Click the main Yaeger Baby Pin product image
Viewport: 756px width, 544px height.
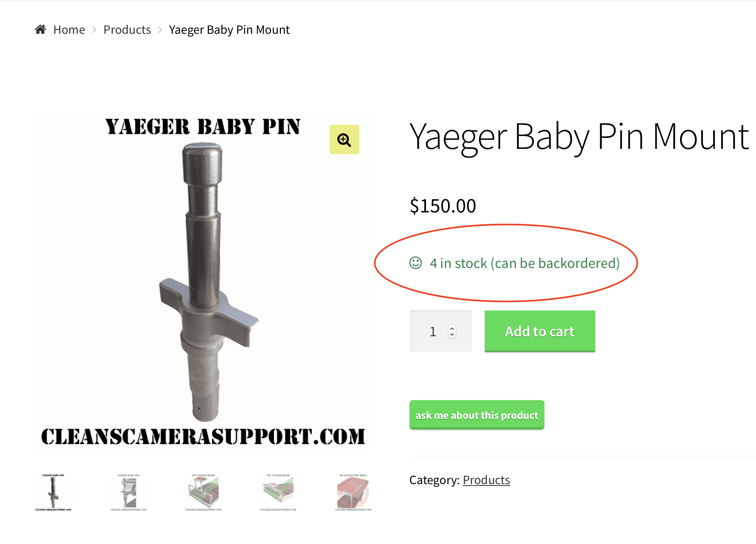tap(203, 281)
